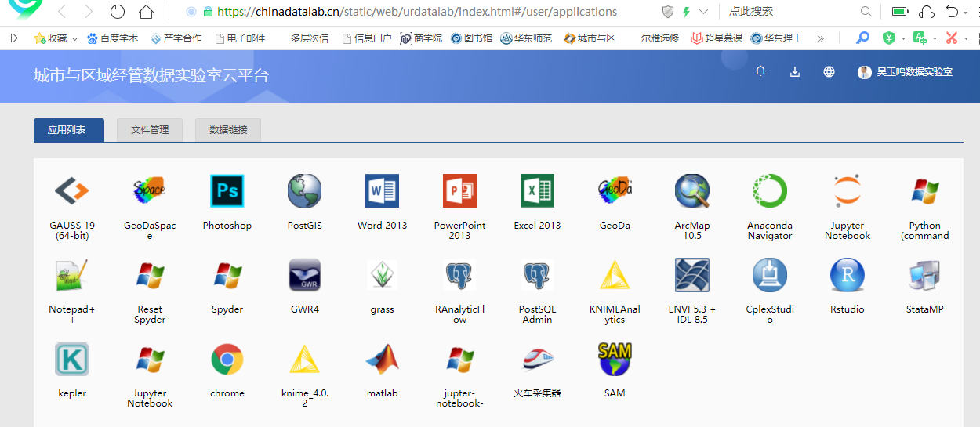Open PowerPoint 2013

coord(459,190)
